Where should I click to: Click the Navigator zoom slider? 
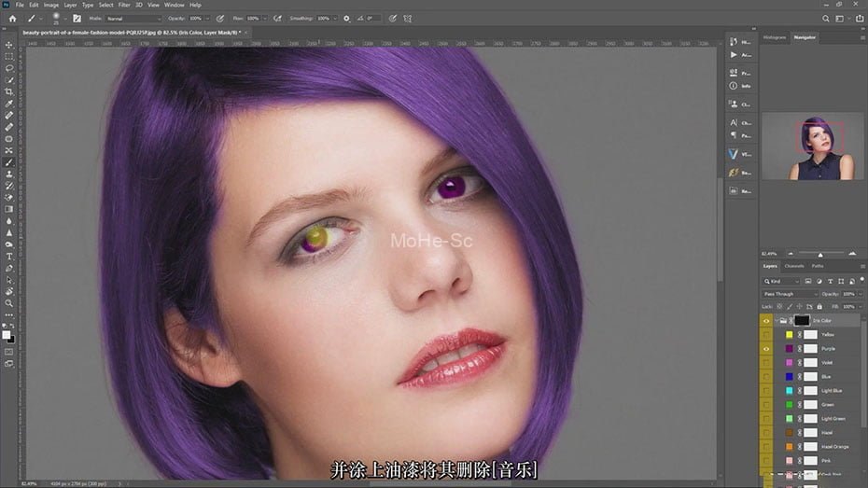(x=820, y=253)
